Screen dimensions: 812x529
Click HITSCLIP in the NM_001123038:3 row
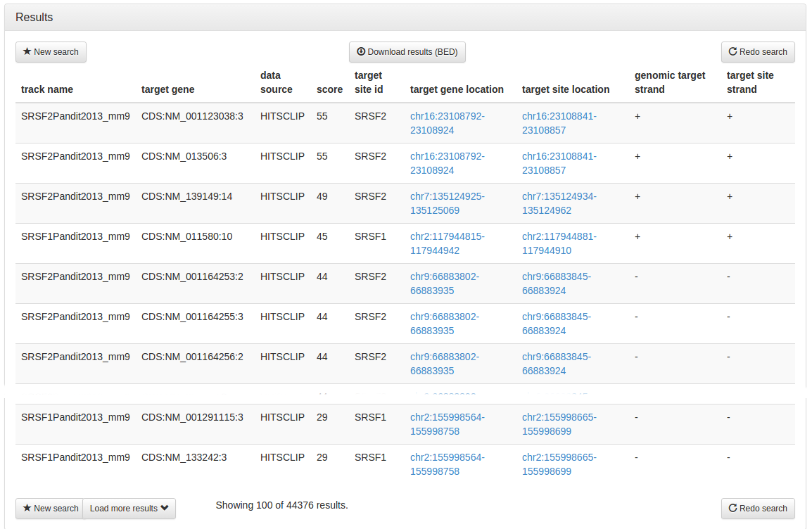[x=282, y=116]
